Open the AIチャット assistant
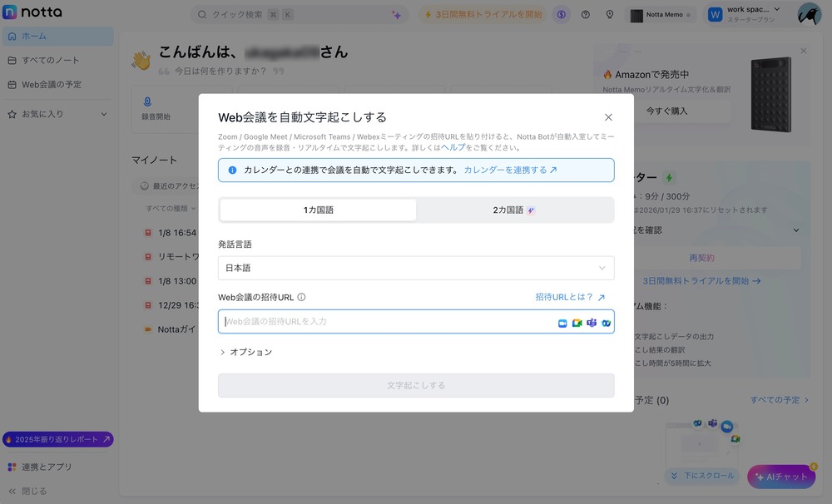This screenshot has height=504, width=832. coord(780,477)
